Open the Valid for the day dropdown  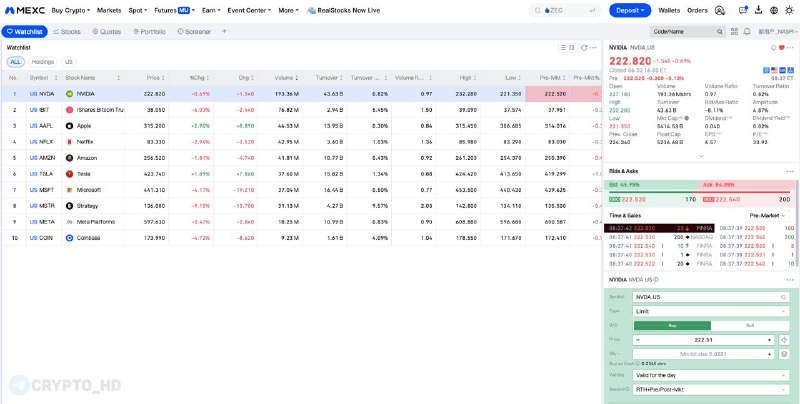coord(711,375)
